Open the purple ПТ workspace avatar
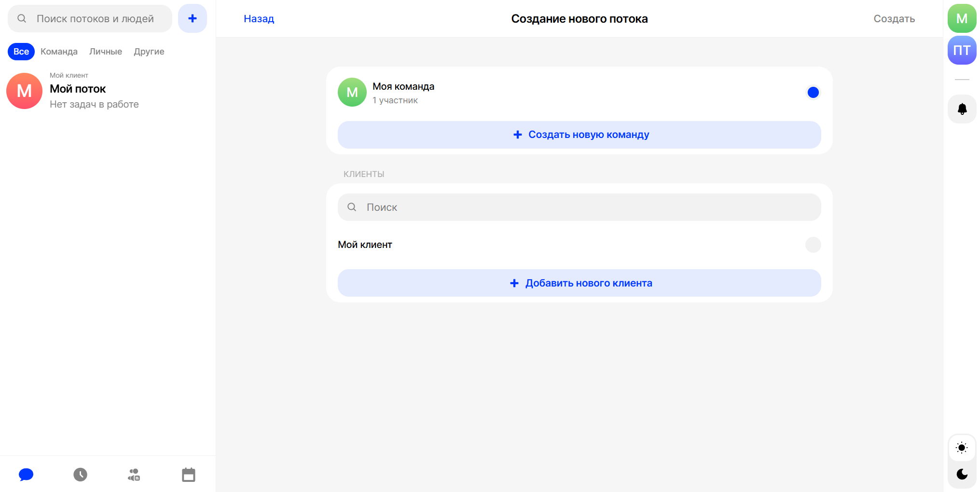Viewport: 980px width, 492px height. (x=962, y=50)
